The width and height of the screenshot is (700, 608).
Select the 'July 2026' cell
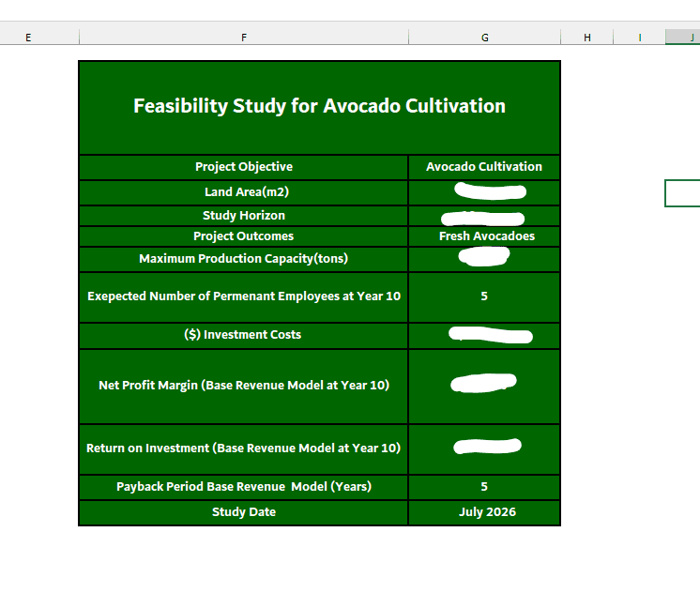tap(484, 512)
